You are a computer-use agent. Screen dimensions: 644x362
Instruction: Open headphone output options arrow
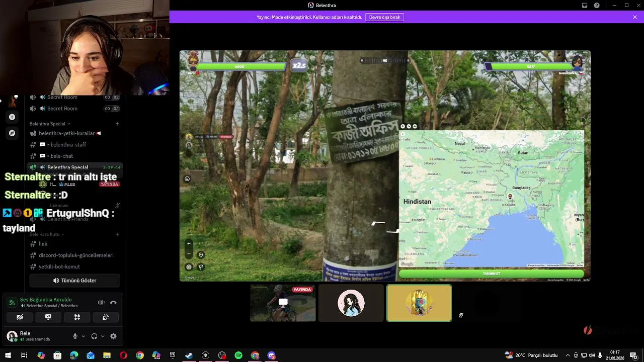tap(103, 336)
